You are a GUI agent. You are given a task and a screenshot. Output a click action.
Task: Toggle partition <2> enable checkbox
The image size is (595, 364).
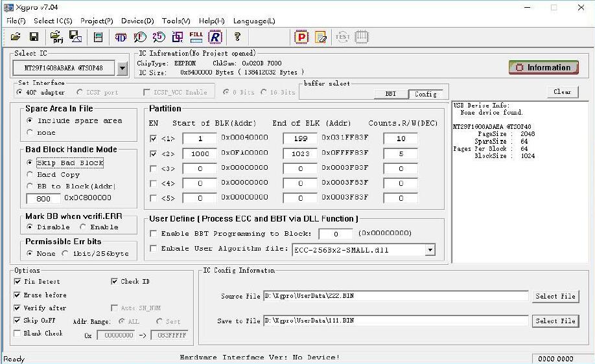(154, 154)
